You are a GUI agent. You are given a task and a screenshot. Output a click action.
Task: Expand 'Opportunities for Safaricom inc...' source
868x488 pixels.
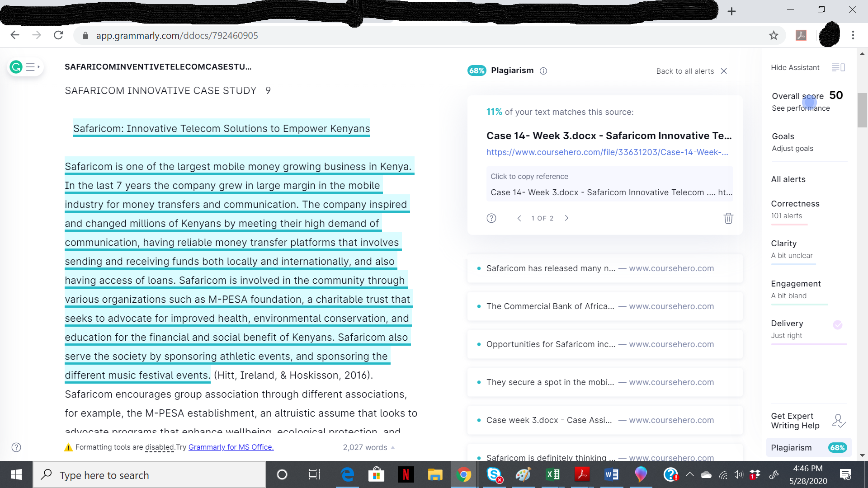point(605,344)
